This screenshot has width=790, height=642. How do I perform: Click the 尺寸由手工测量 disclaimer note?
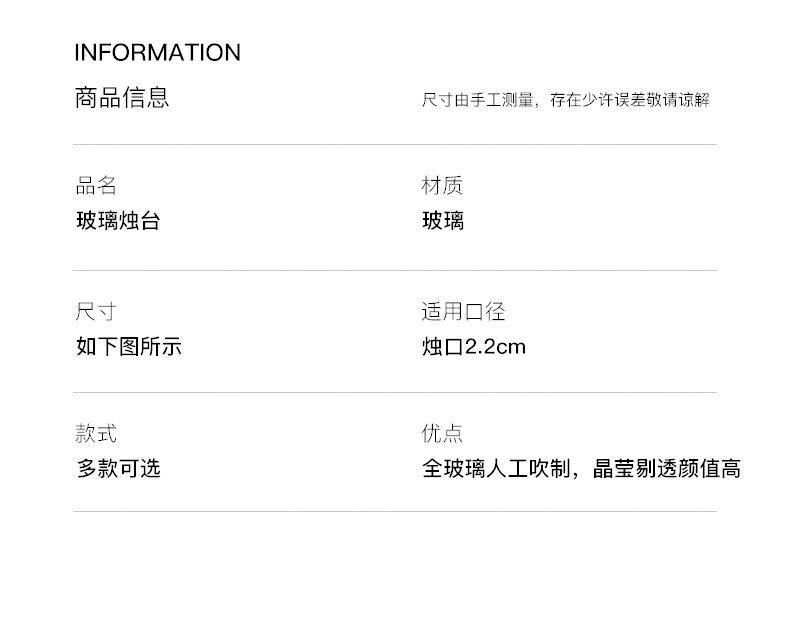565,100
